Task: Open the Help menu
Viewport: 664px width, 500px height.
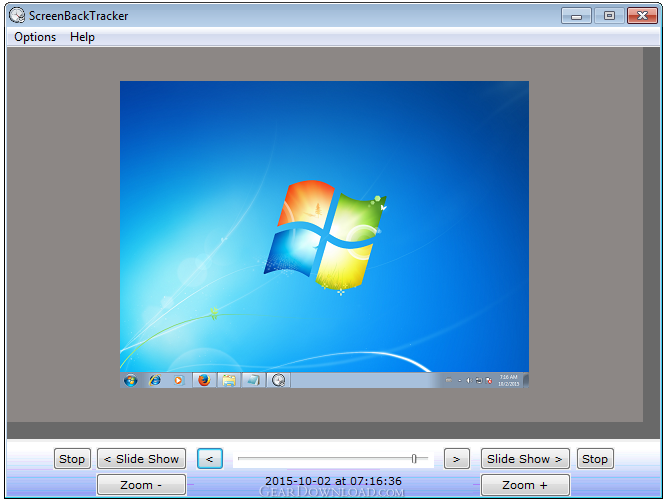Action: 82,37
